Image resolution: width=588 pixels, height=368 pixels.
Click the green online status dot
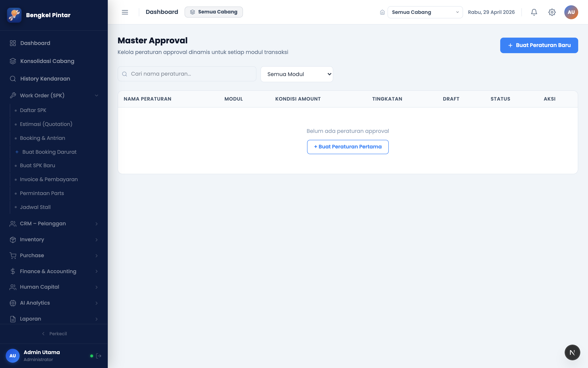(x=92, y=356)
